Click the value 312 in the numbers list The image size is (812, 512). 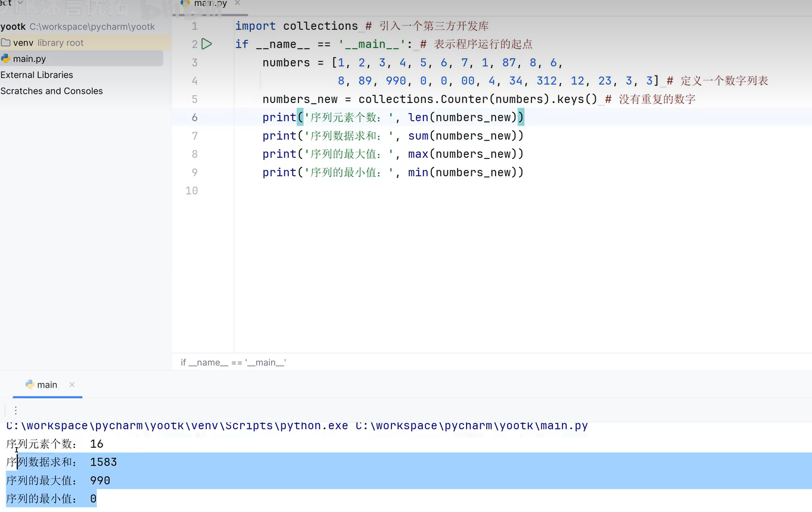pos(546,81)
